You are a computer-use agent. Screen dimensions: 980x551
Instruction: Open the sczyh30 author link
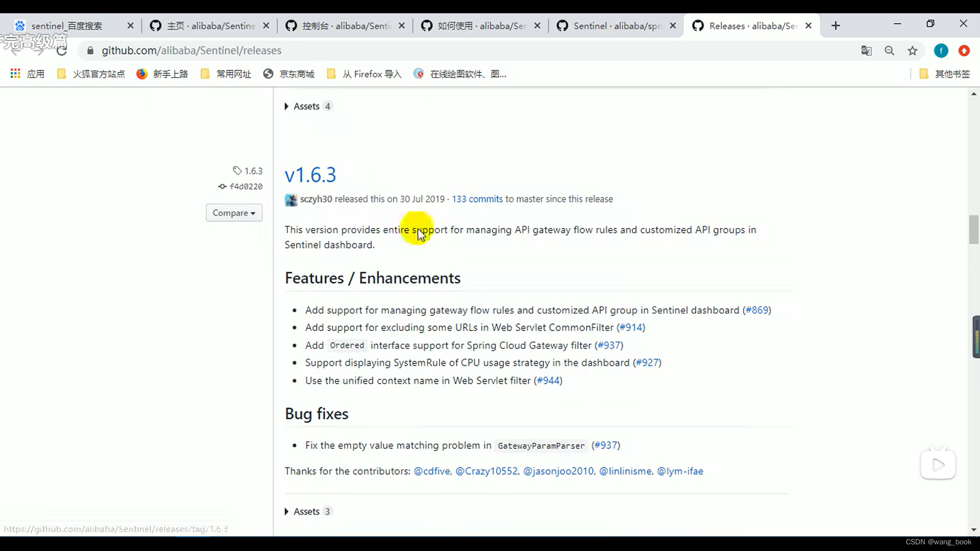(316, 199)
